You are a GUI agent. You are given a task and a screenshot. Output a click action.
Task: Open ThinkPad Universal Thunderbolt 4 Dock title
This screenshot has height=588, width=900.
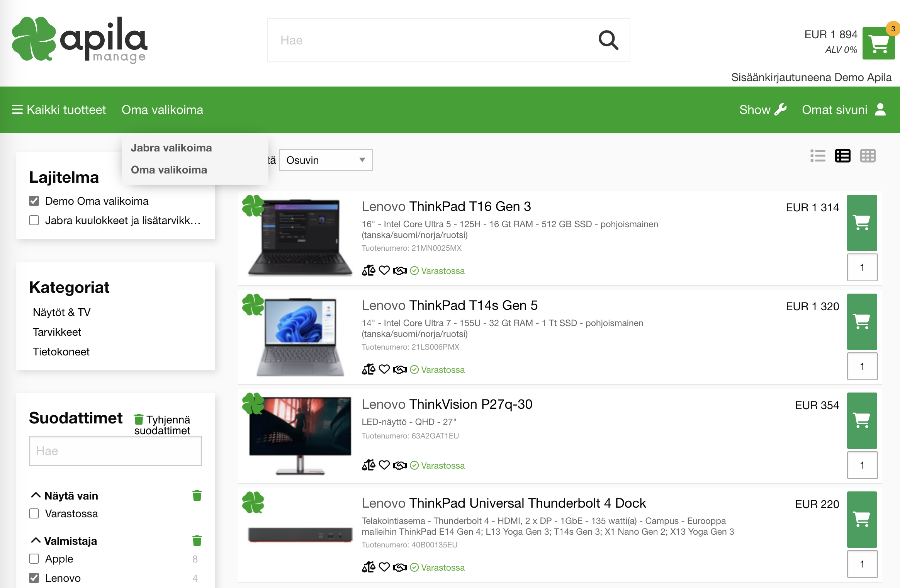coord(504,503)
